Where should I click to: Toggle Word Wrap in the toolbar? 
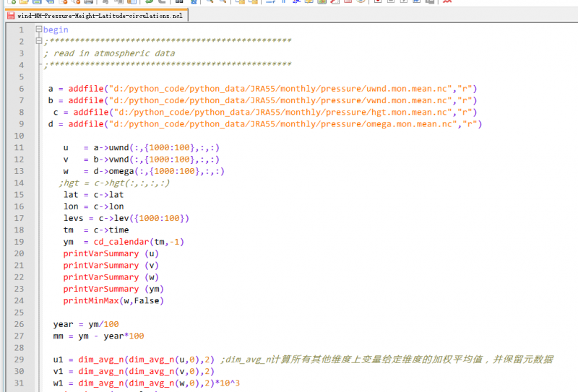(x=269, y=1)
